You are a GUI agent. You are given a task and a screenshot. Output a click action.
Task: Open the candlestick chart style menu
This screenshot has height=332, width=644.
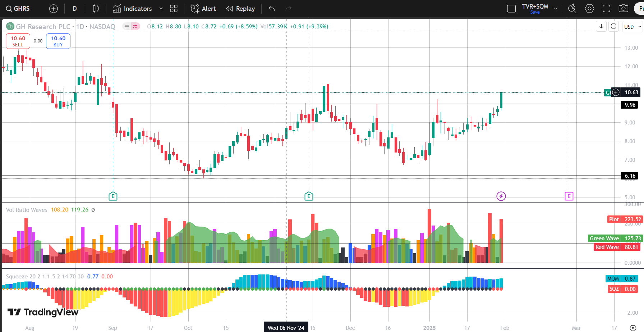pos(96,9)
